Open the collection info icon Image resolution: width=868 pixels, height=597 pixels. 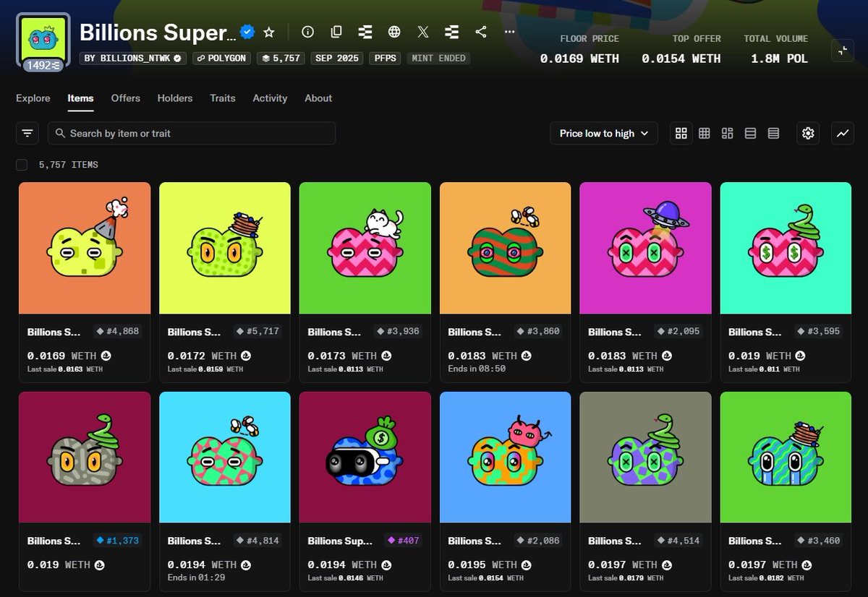click(x=308, y=32)
